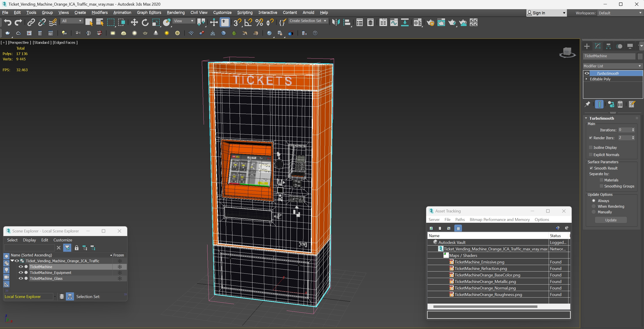Open the Modifier List dropdown
The height and width of the screenshot is (329, 644).
coord(612,66)
